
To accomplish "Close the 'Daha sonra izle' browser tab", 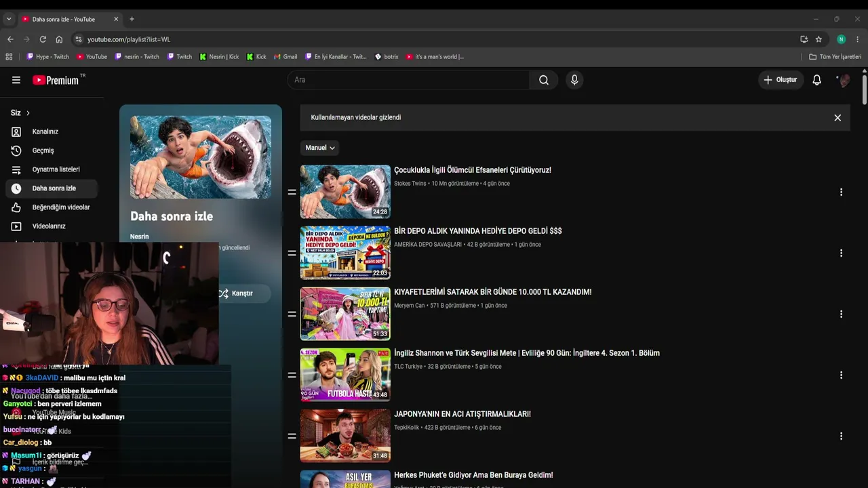I will coord(116,19).
